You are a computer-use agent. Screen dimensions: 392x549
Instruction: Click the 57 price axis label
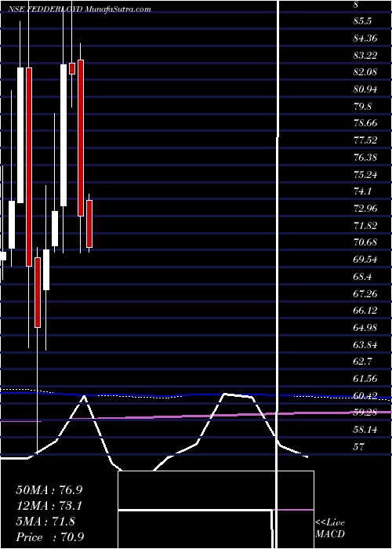[359, 447]
